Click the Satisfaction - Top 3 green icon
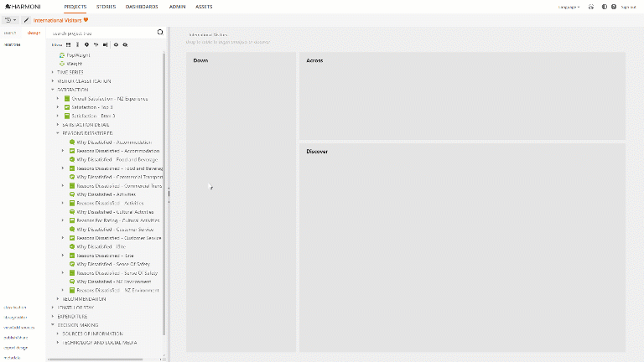Viewport: 644px width, 362px height. [x=67, y=107]
